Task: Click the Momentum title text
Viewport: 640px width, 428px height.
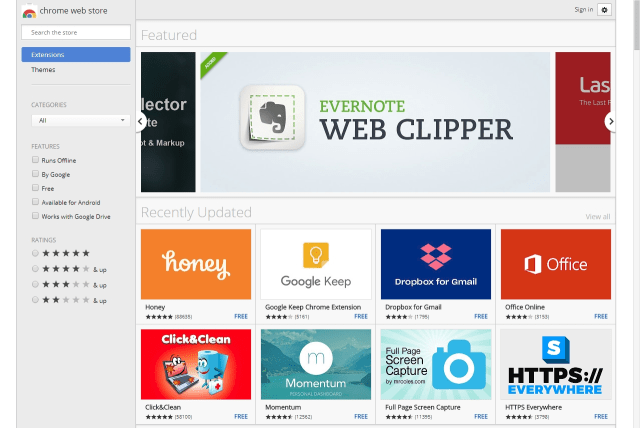Action: (x=283, y=407)
